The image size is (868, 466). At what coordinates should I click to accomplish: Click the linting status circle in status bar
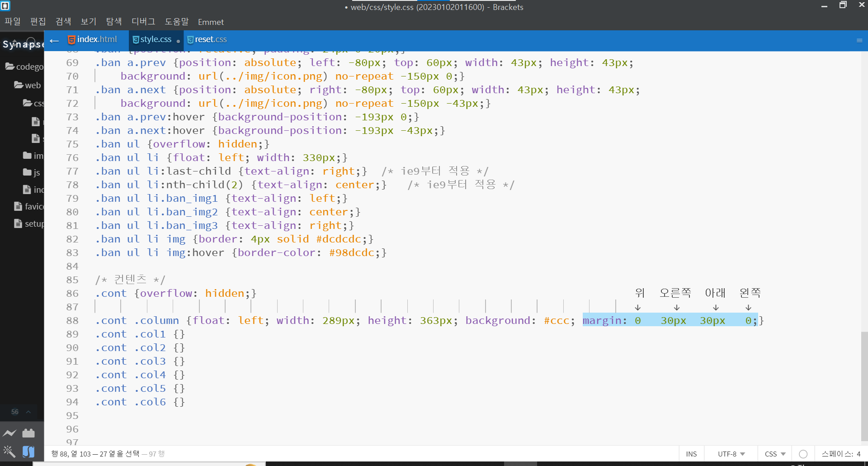(x=803, y=454)
